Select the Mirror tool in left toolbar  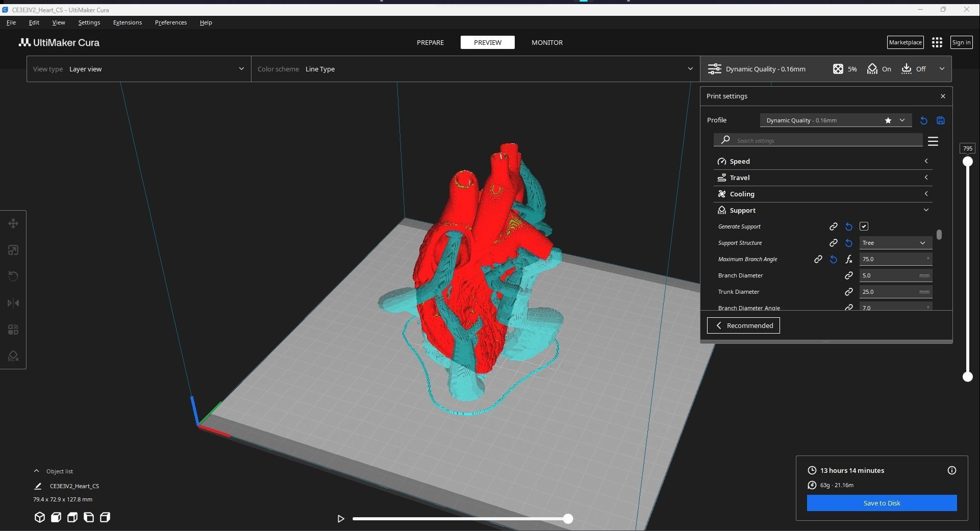[13, 303]
